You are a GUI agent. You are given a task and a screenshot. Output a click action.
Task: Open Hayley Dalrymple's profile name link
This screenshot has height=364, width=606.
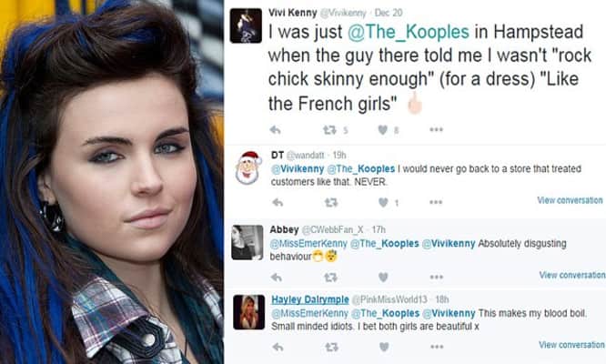pyautogui.click(x=310, y=299)
